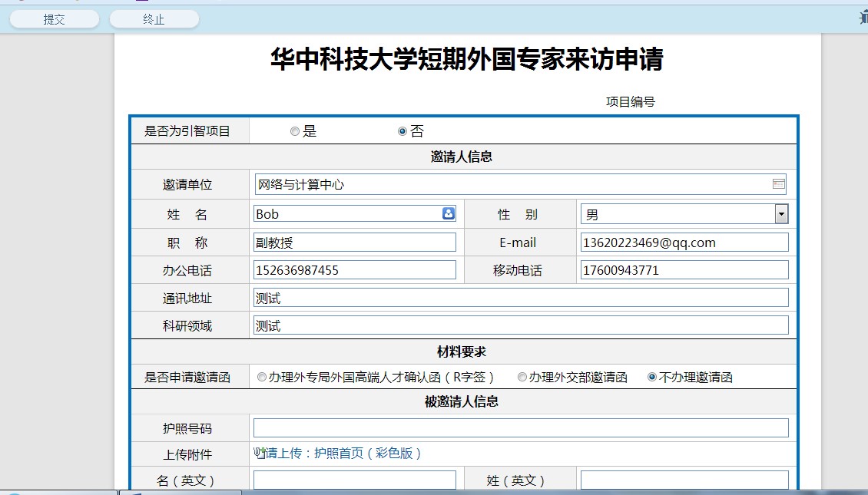Select 不办理邀请函 radio option
The height and width of the screenshot is (495, 868).
(652, 378)
